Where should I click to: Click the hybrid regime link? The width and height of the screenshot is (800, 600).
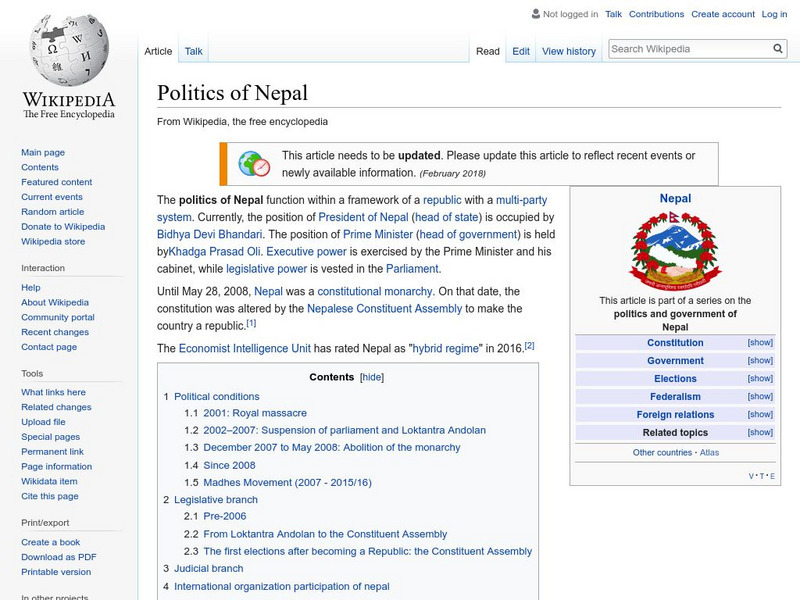click(x=445, y=348)
